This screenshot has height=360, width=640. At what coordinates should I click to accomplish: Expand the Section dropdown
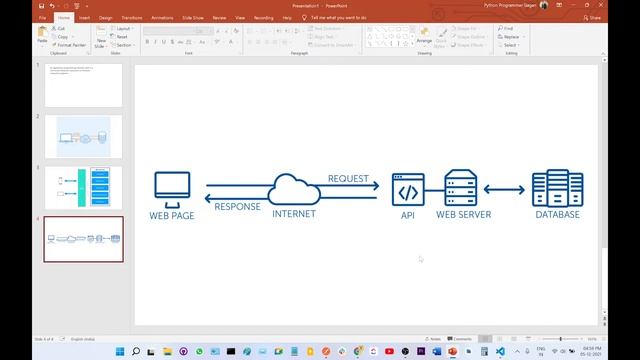(123, 45)
